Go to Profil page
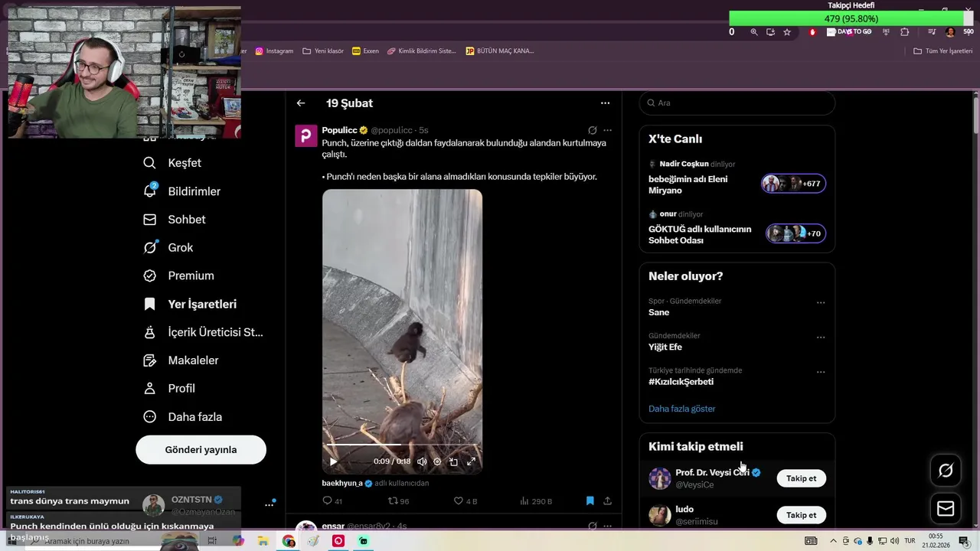The width and height of the screenshot is (980, 551). 169,389
